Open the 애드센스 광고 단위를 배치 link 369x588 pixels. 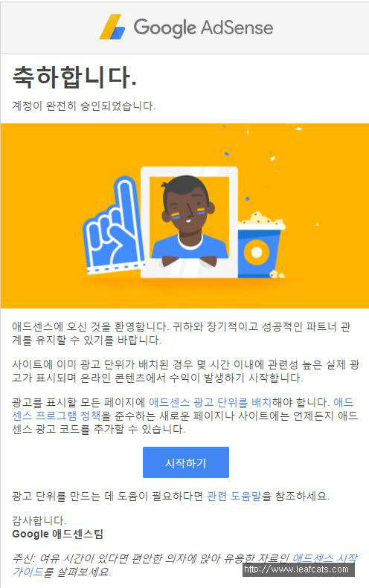coord(210,403)
